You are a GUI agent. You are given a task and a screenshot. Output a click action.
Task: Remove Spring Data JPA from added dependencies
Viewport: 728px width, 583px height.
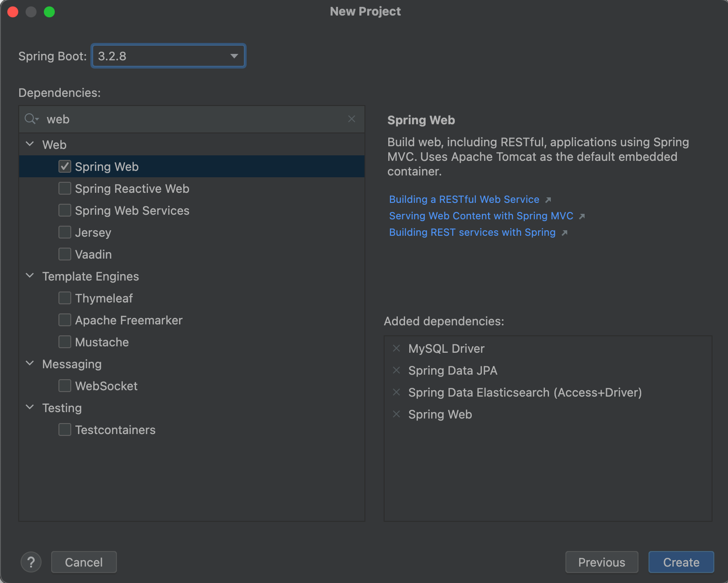coord(396,371)
